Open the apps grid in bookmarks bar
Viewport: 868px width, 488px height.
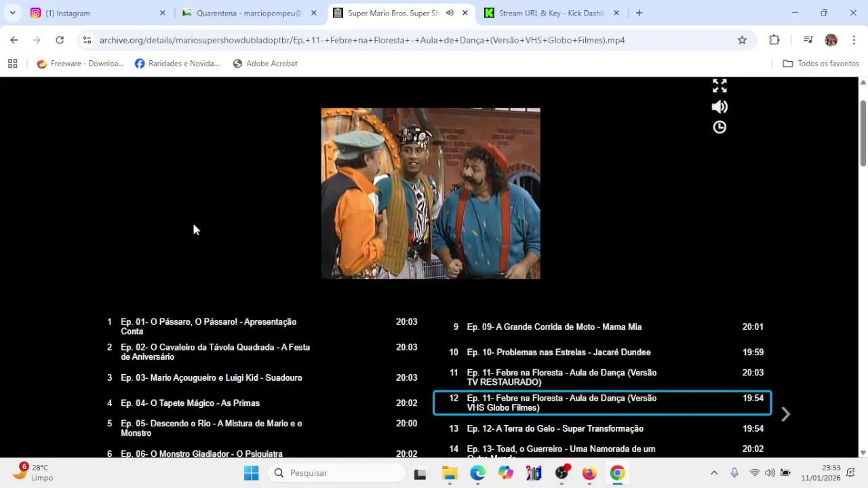coord(12,64)
